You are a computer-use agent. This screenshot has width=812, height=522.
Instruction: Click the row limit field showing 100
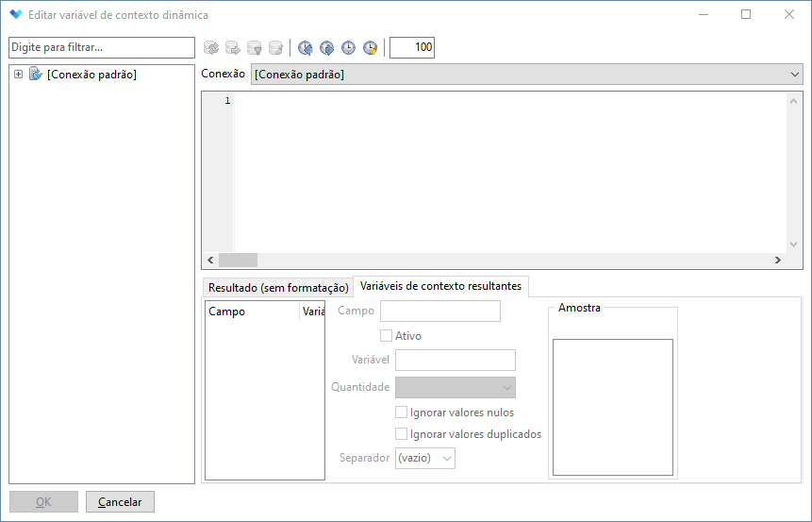[412, 47]
